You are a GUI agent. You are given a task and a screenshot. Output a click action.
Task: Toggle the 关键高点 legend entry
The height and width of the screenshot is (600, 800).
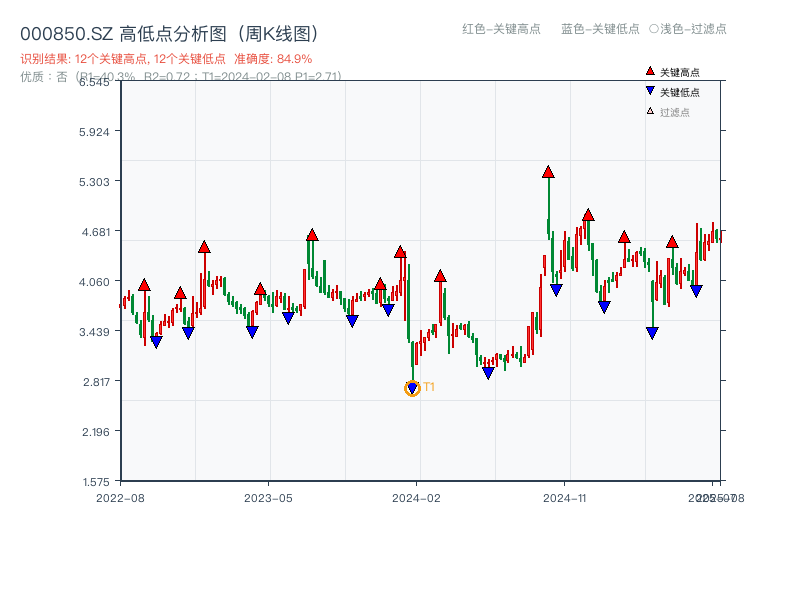pos(679,72)
